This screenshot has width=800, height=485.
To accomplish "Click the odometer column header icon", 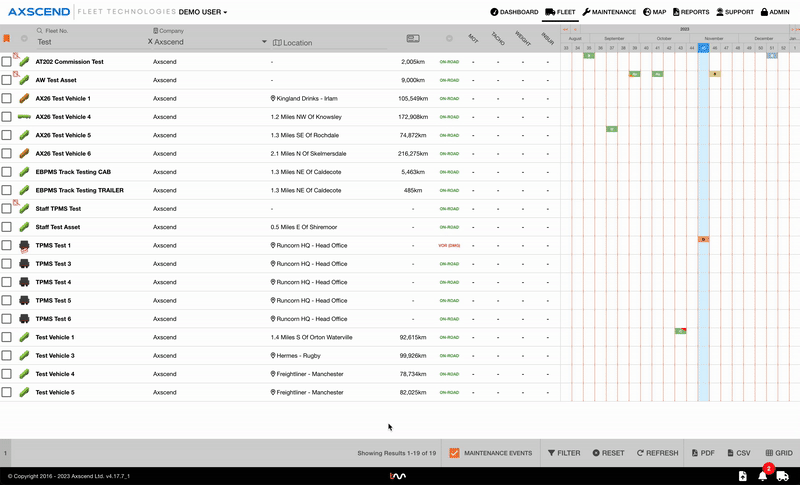I will [413, 38].
